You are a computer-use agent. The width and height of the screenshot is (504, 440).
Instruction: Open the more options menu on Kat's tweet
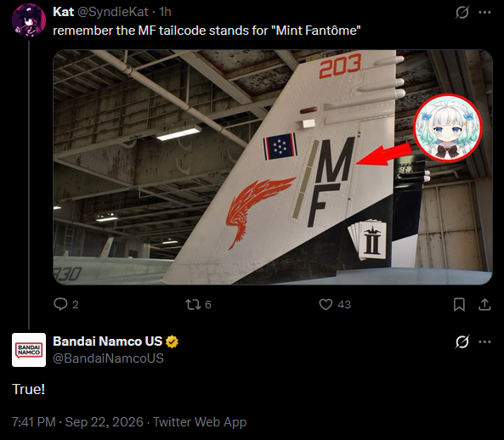coord(484,13)
